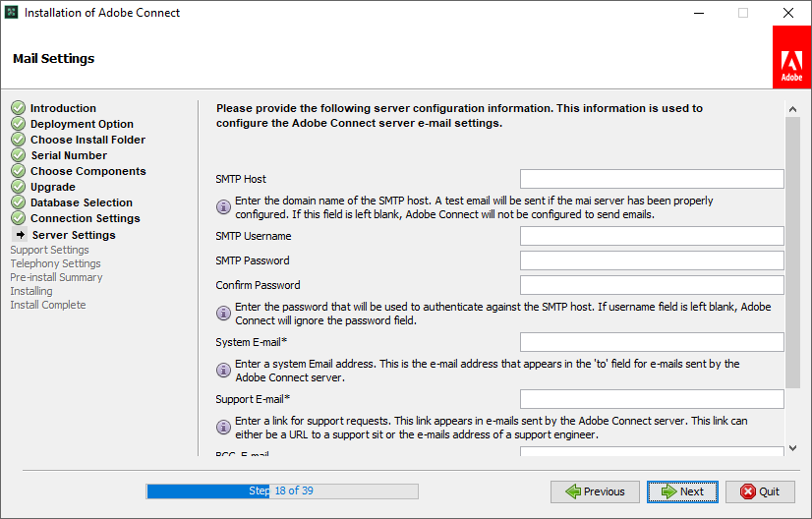Click the installer app icon in title bar
Viewport: 812px width, 519px height.
click(x=12, y=13)
